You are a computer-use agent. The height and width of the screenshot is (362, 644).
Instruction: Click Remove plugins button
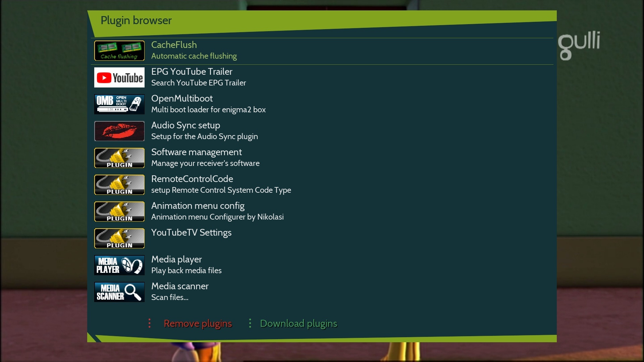[197, 323]
